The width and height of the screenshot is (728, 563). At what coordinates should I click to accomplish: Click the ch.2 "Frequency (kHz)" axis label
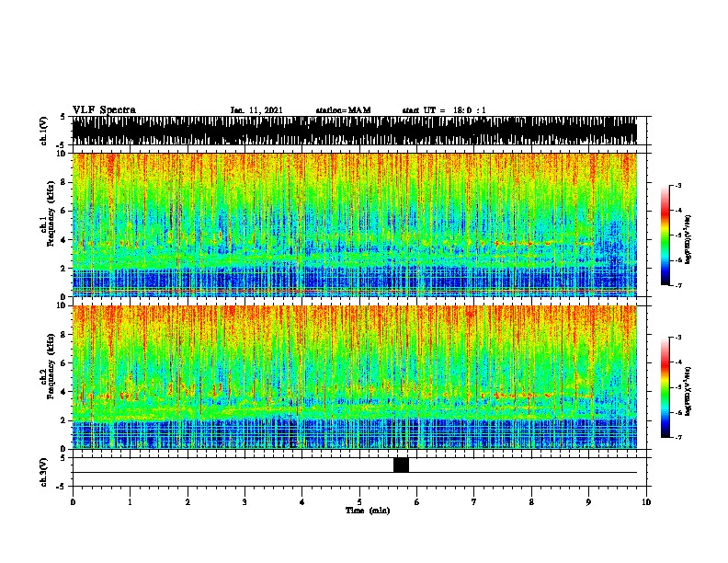point(51,366)
